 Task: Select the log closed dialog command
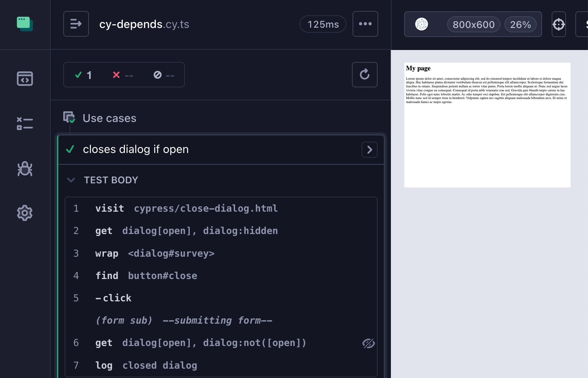(x=221, y=366)
